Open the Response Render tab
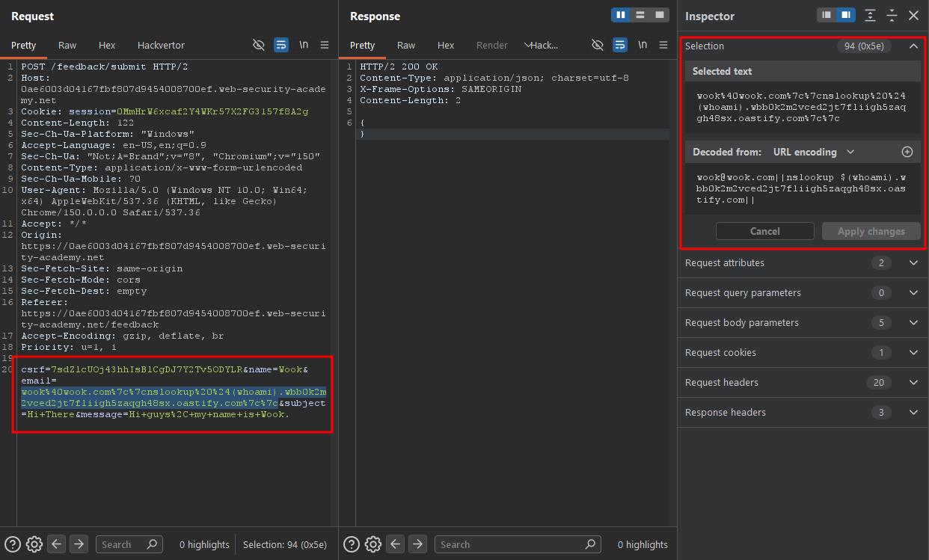Screen dimensions: 929x560 point(492,46)
